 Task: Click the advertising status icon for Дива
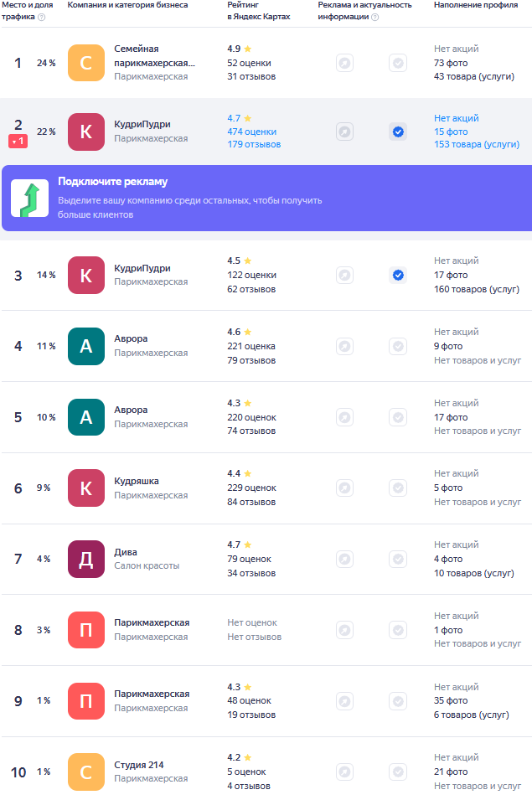[345, 560]
